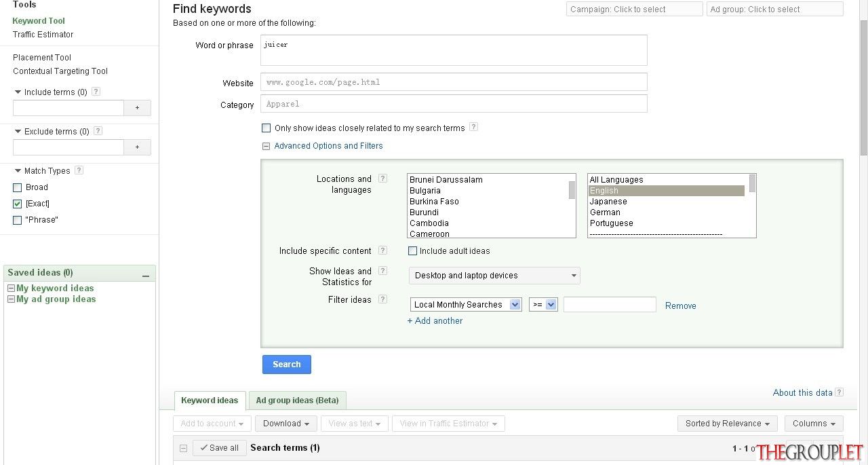Click the Word or phrase text box
This screenshot has height=465, width=868.
[454, 50]
